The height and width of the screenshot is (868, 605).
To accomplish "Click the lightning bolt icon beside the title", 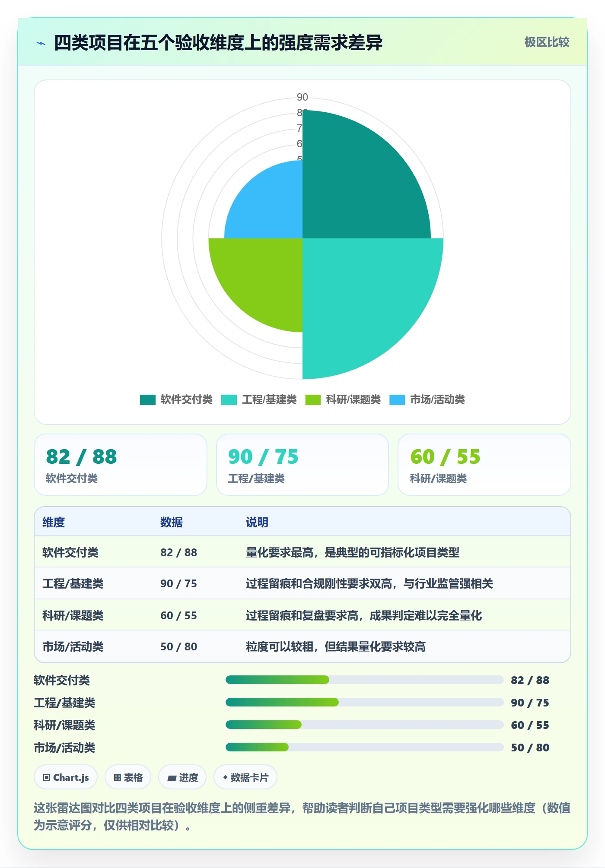I will click(41, 43).
